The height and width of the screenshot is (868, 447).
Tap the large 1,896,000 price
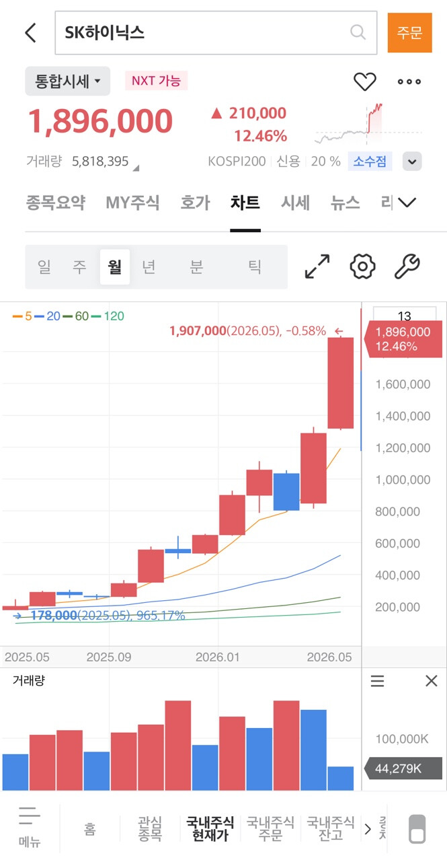tap(100, 122)
